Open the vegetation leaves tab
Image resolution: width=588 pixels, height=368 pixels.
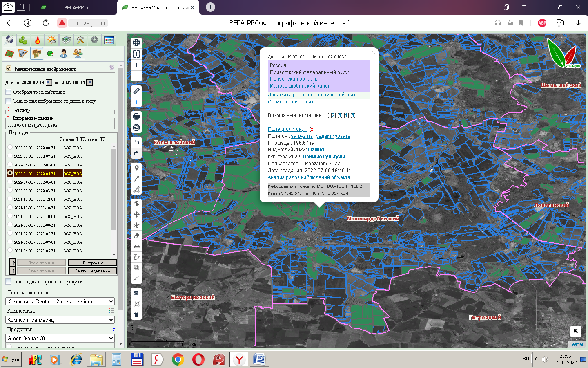[23, 40]
